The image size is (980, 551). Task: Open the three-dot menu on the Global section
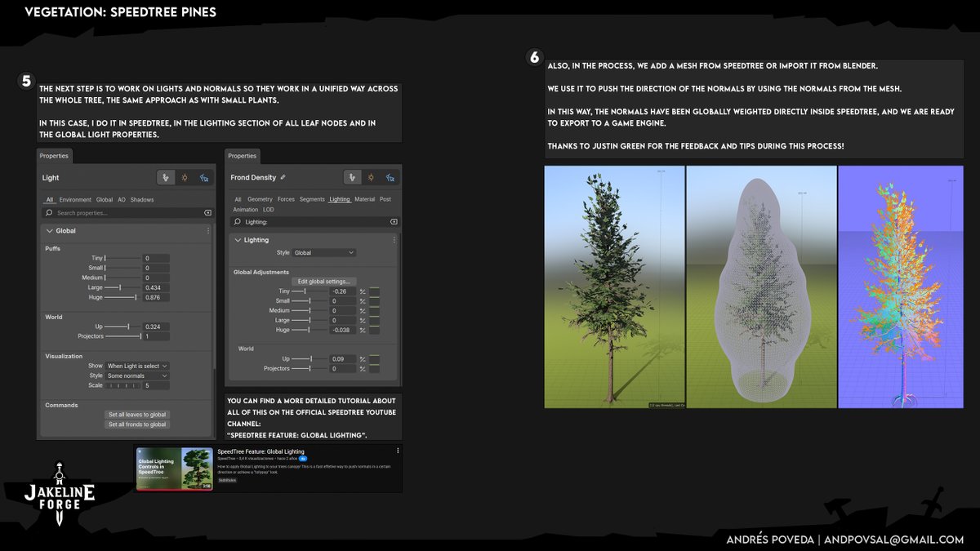(x=208, y=230)
